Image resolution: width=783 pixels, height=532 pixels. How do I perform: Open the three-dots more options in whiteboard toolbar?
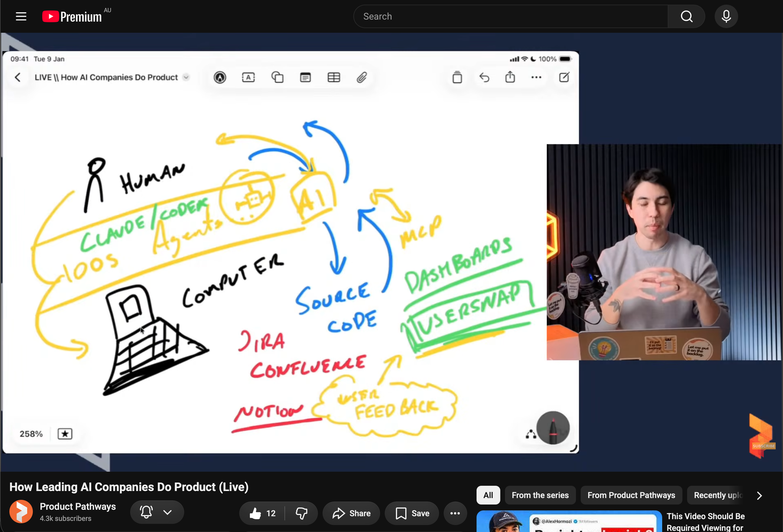(x=536, y=77)
